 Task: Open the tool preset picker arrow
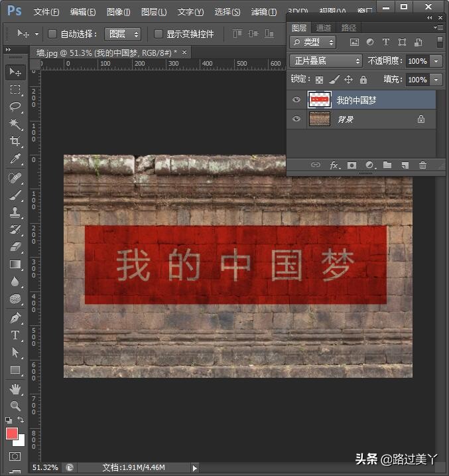coord(36,34)
